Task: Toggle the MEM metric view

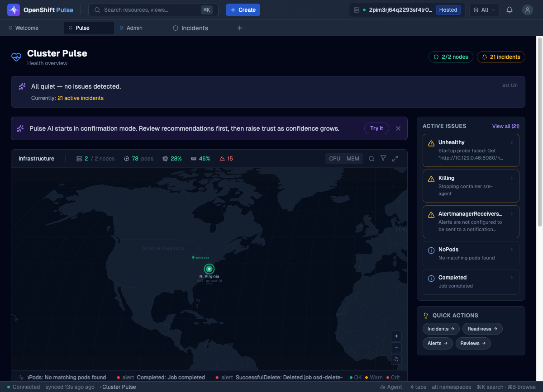Action: pos(353,159)
